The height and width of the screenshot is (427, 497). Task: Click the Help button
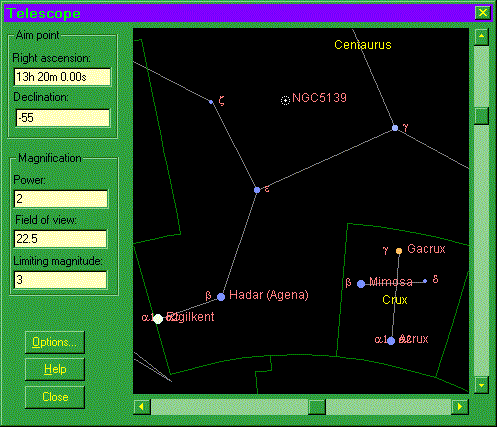pos(55,369)
